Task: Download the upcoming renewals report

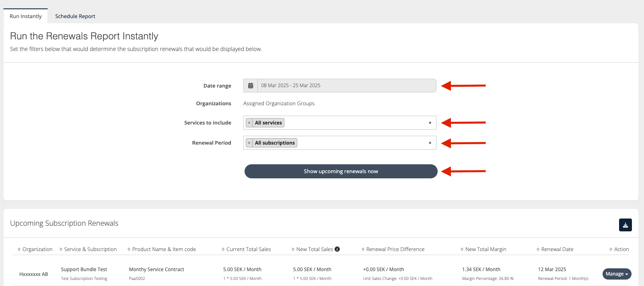Action: (x=625, y=225)
